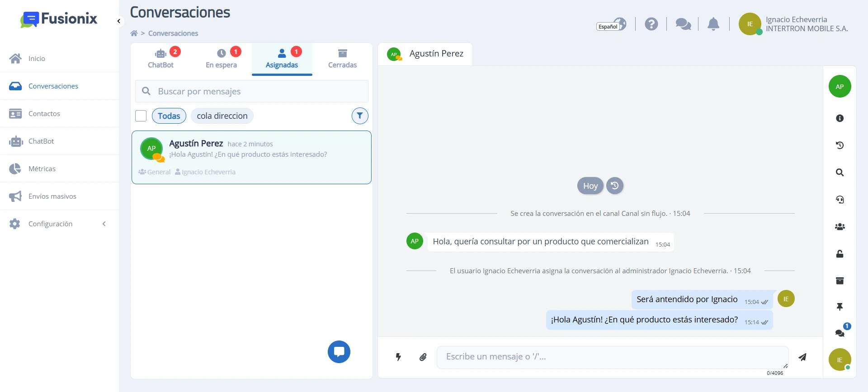The image size is (868, 392).
Task: Expand the Configuración submenu chevron
Action: coord(104,224)
